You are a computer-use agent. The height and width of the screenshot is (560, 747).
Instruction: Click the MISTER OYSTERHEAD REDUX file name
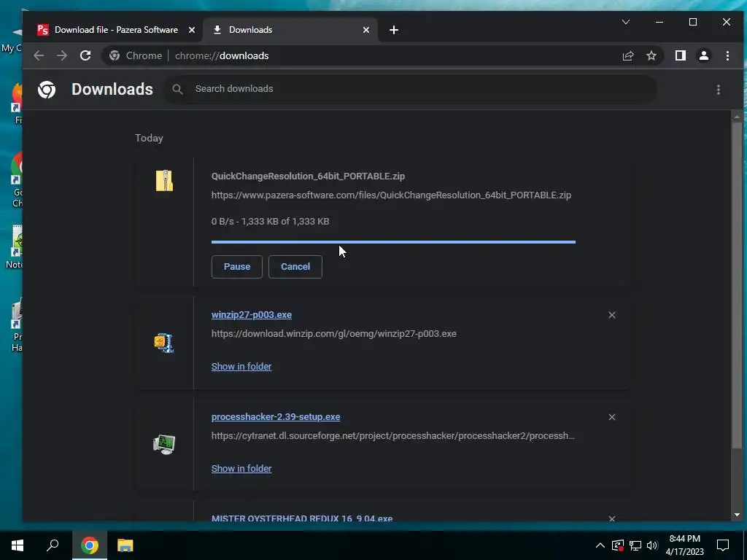coord(302,518)
